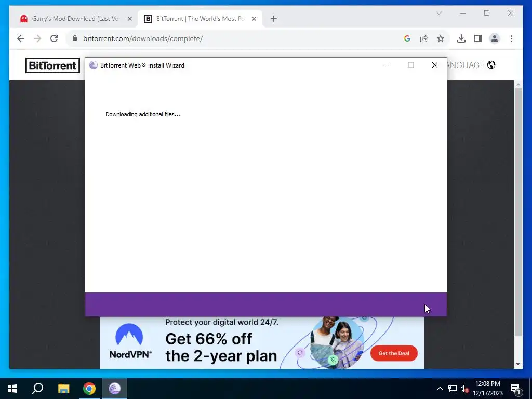The image size is (532, 399).
Task: Open a new Chrome tab
Action: click(273, 19)
